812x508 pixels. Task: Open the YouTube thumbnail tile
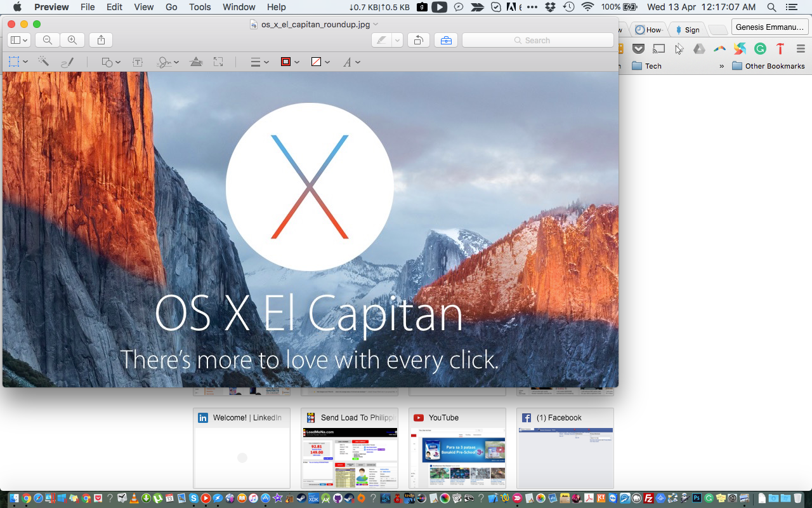pyautogui.click(x=457, y=448)
